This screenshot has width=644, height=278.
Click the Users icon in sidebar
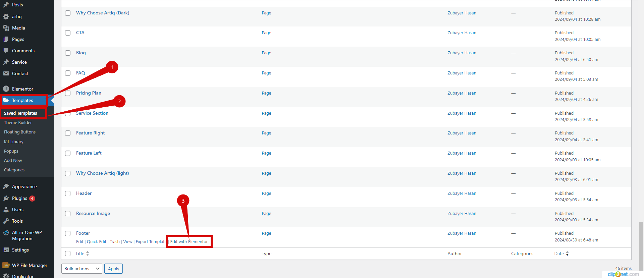[x=6, y=210]
